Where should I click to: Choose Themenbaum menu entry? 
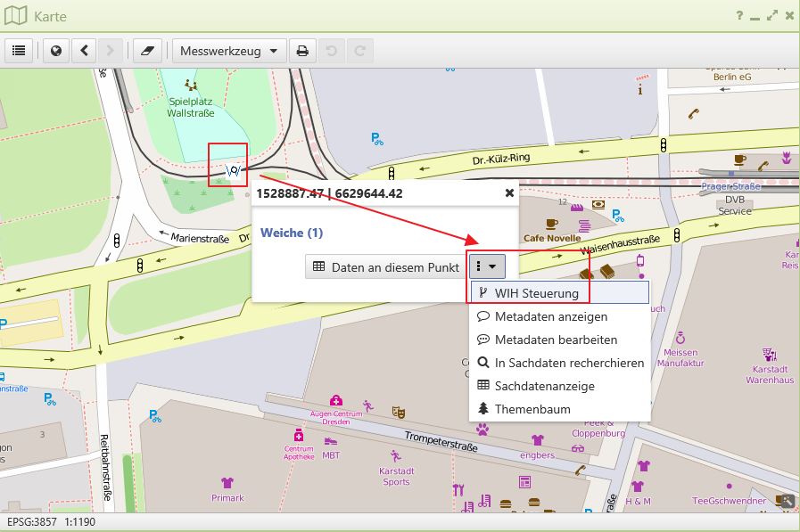tap(532, 409)
